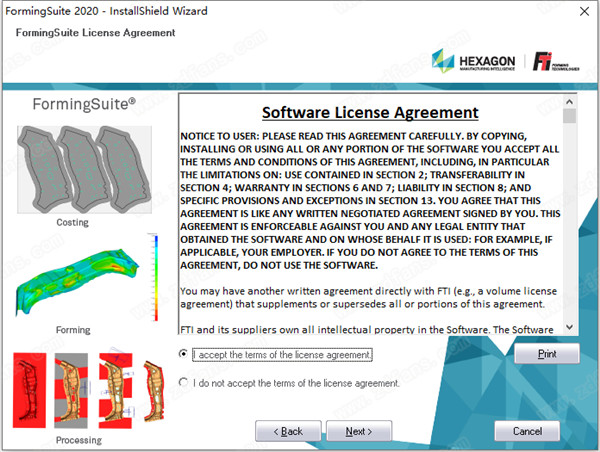This screenshot has width=600, height=452.
Task: Click the Forming simulation image
Action: point(78,281)
